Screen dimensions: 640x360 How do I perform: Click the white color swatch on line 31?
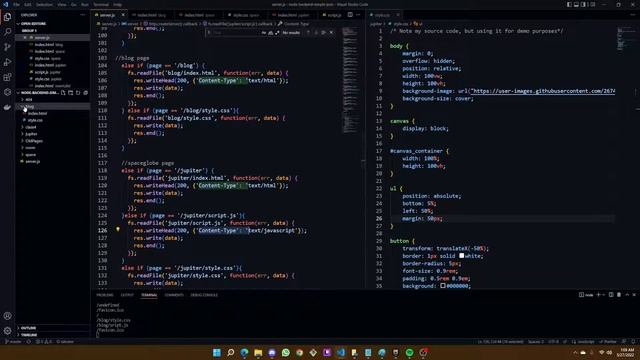coord(461,256)
